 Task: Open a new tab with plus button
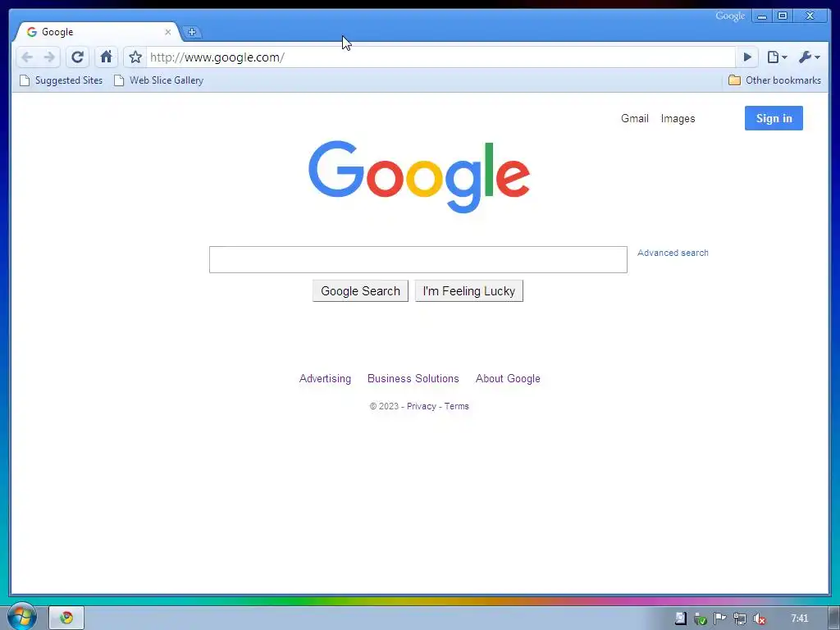(192, 32)
